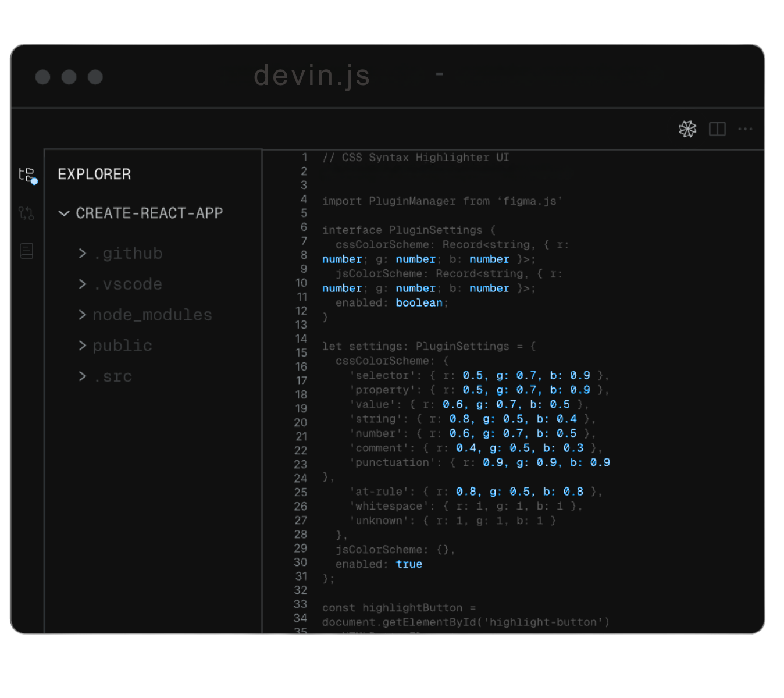Expand the .vscode folder chevron
The height and width of the screenshot is (698, 784).
(83, 284)
